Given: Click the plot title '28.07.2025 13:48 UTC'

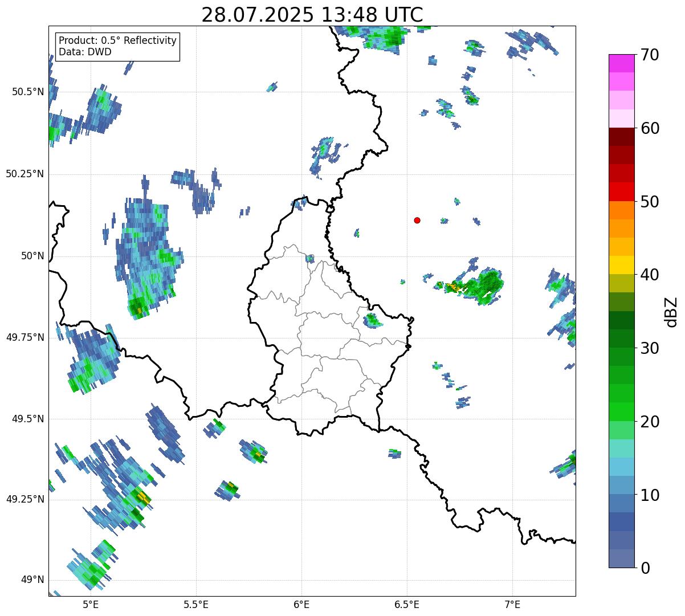Looking at the screenshot, I should (312, 15).
